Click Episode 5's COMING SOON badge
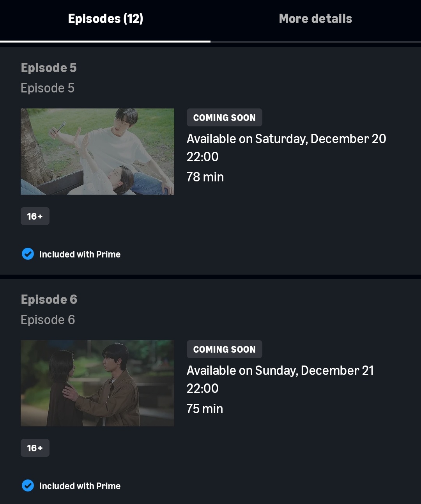The image size is (421, 504). pos(224,117)
